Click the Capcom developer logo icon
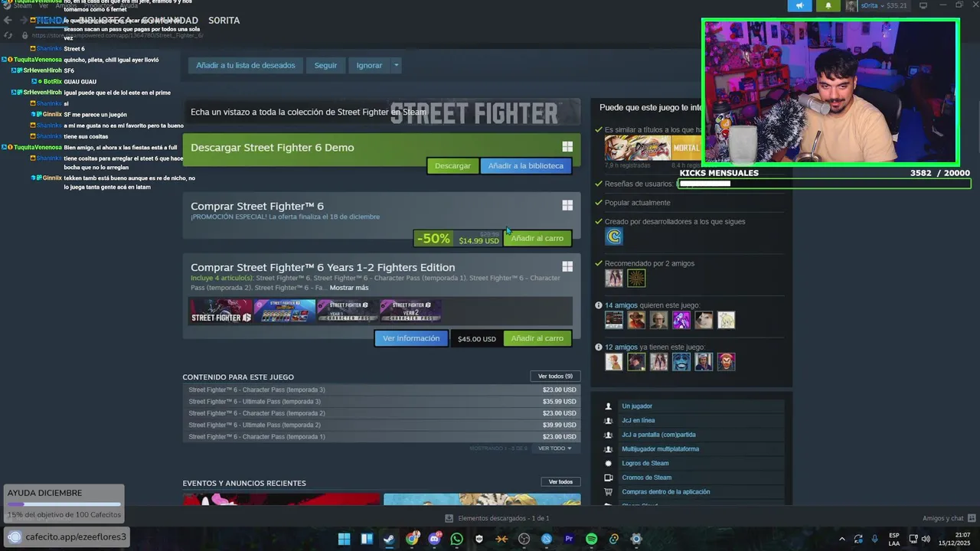The height and width of the screenshot is (551, 980). pos(614,237)
